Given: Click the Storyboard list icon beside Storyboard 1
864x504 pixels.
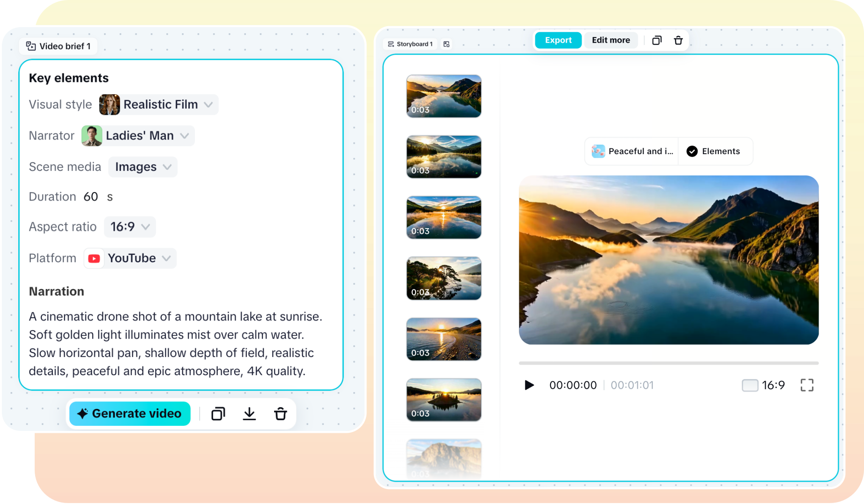Looking at the screenshot, I should 391,44.
